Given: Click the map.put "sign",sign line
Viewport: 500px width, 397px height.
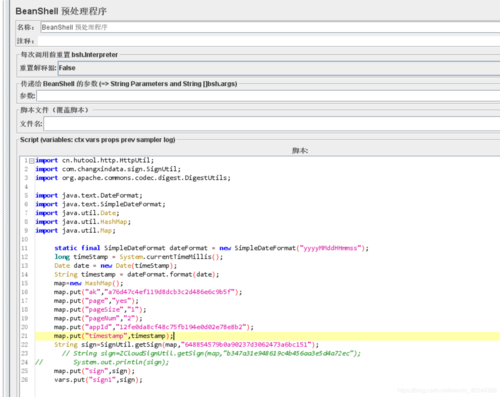Looking at the screenshot, I should [x=94, y=371].
